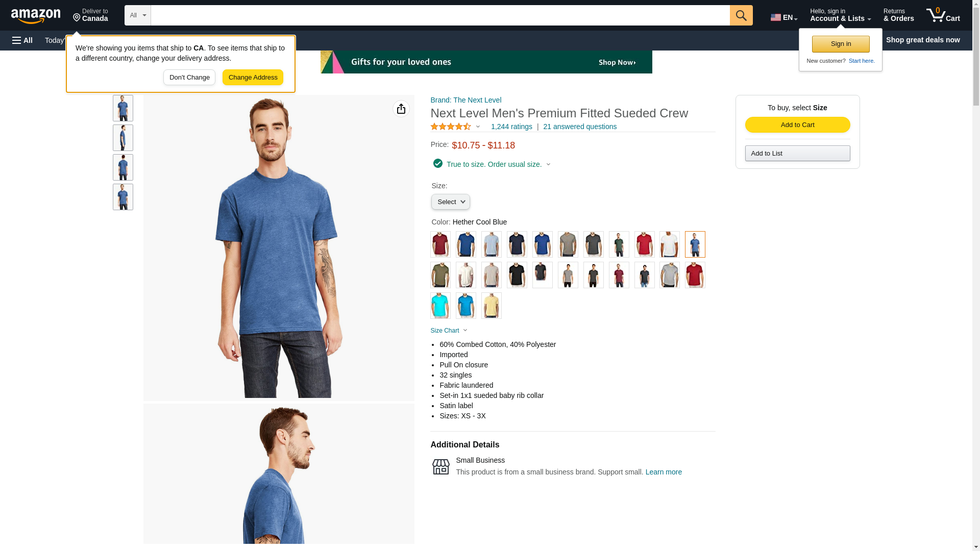
Task: Click the search magnifier Go button
Action: (x=741, y=15)
